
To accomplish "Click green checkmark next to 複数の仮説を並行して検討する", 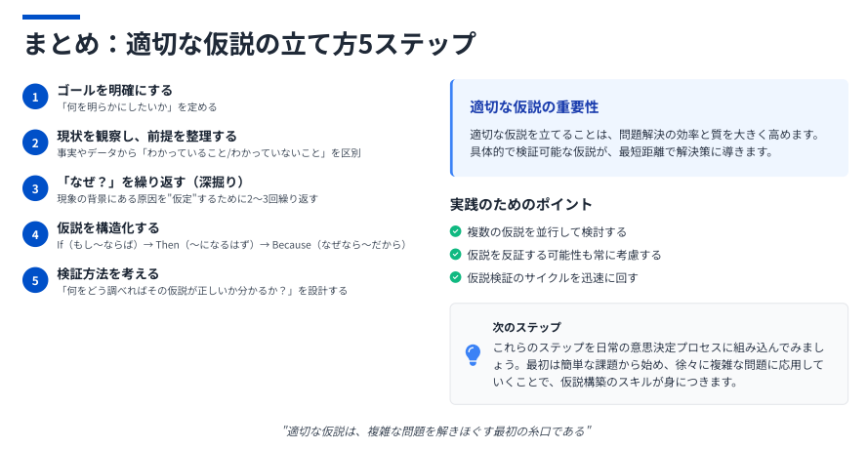I will (x=456, y=231).
